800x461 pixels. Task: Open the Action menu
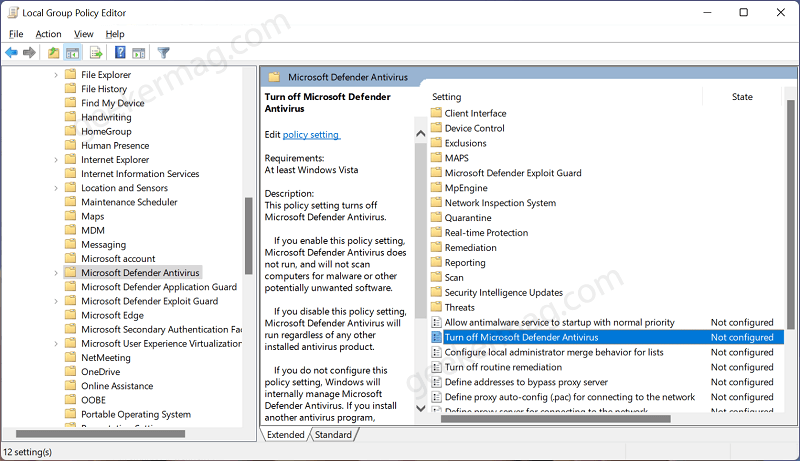click(x=48, y=34)
